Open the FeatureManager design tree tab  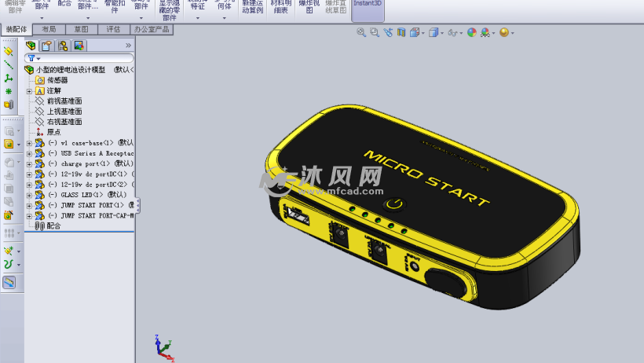tap(31, 46)
